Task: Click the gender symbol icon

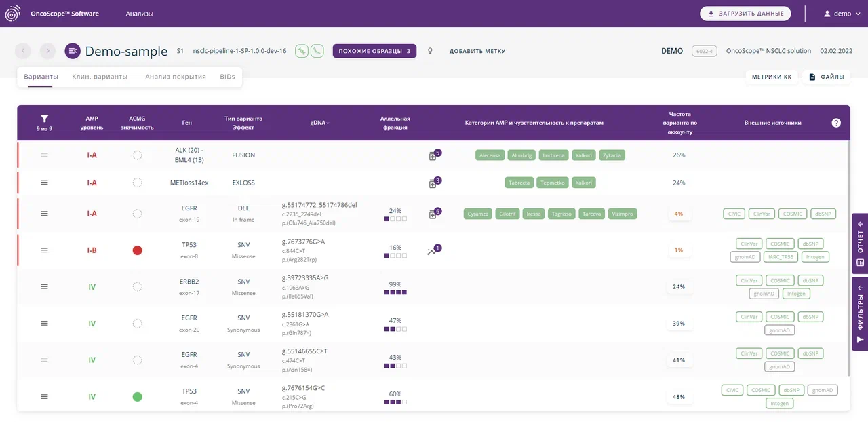Action: pos(430,51)
